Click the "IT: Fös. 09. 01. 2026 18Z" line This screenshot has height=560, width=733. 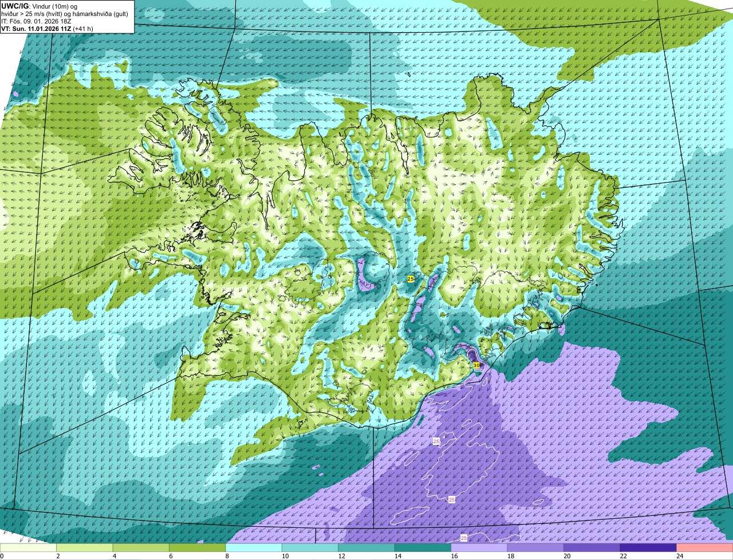point(36,21)
